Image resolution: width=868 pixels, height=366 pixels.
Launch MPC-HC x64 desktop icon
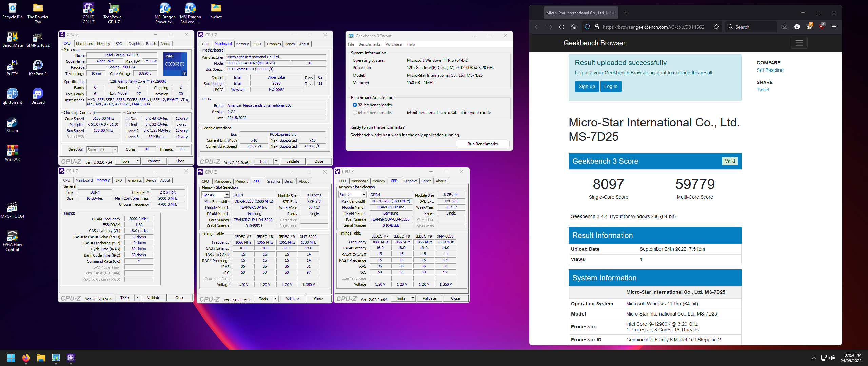point(13,210)
